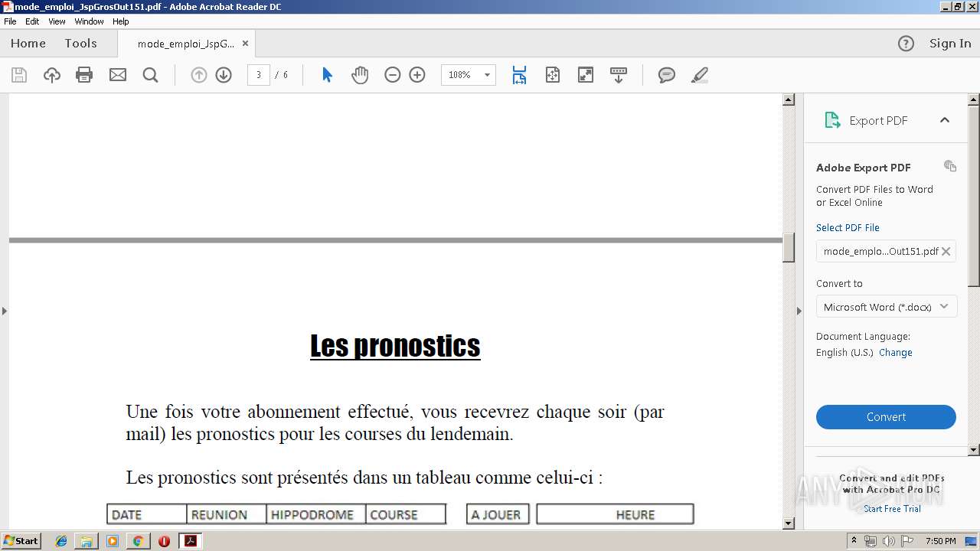Click the Les pronostics heading
Image resolution: width=980 pixels, height=551 pixels.
coord(395,346)
